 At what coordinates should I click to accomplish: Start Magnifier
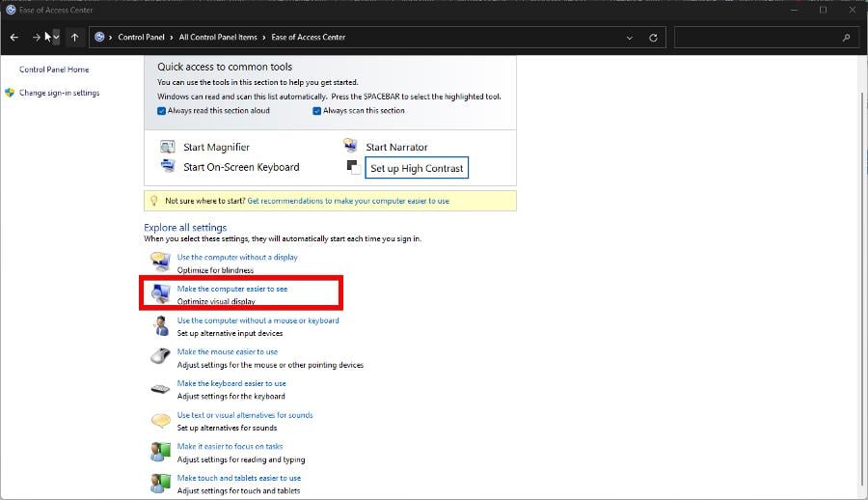coord(216,147)
